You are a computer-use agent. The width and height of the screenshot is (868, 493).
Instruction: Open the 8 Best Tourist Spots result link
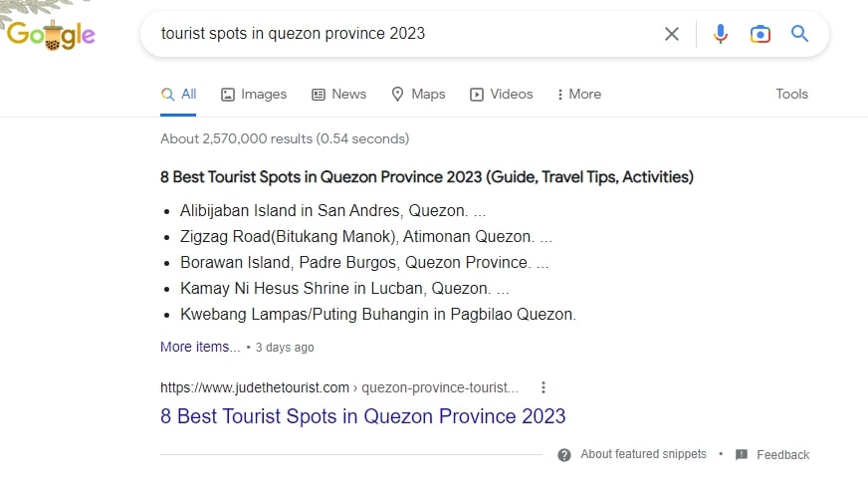click(x=362, y=416)
